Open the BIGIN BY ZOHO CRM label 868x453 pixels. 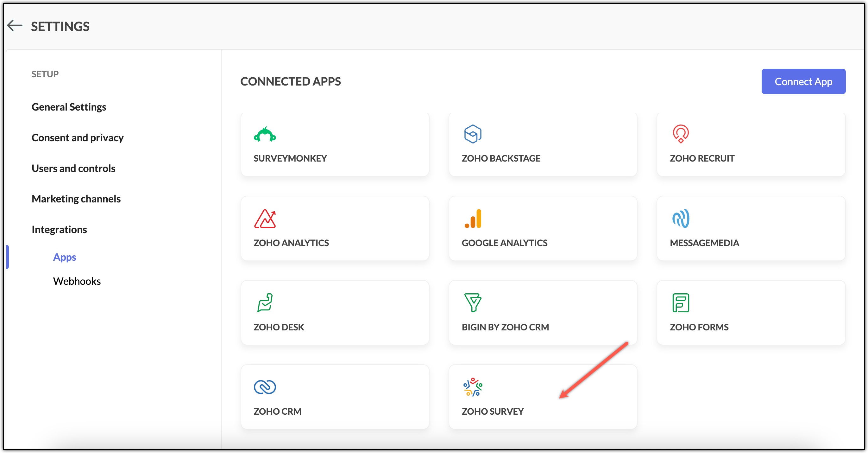505,327
